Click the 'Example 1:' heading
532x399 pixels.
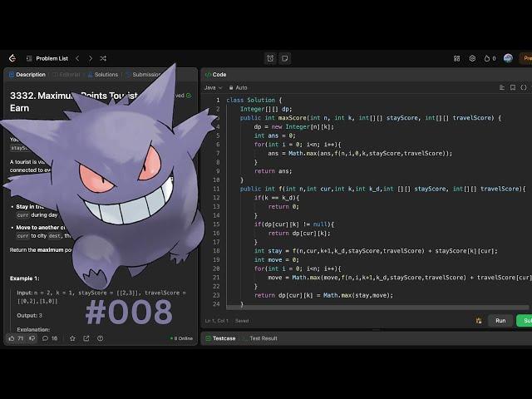click(24, 278)
